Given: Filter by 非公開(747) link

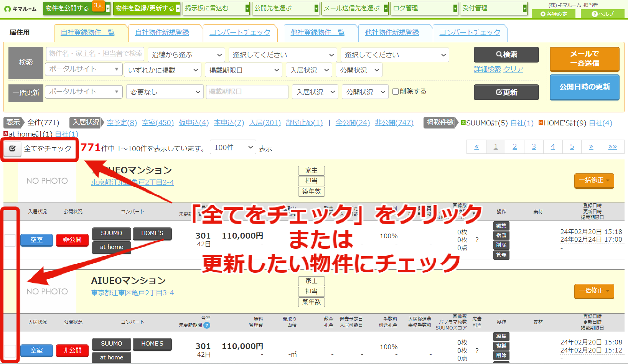Looking at the screenshot, I should [x=394, y=123].
